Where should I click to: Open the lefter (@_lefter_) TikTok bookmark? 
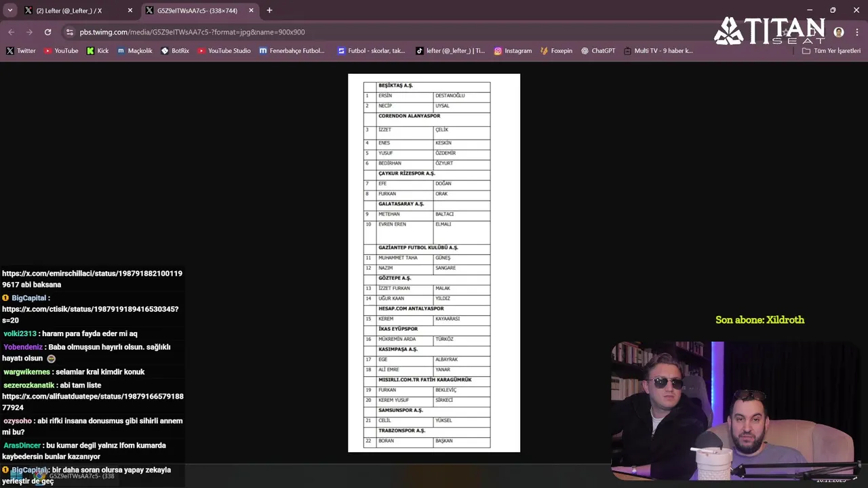tap(450, 51)
